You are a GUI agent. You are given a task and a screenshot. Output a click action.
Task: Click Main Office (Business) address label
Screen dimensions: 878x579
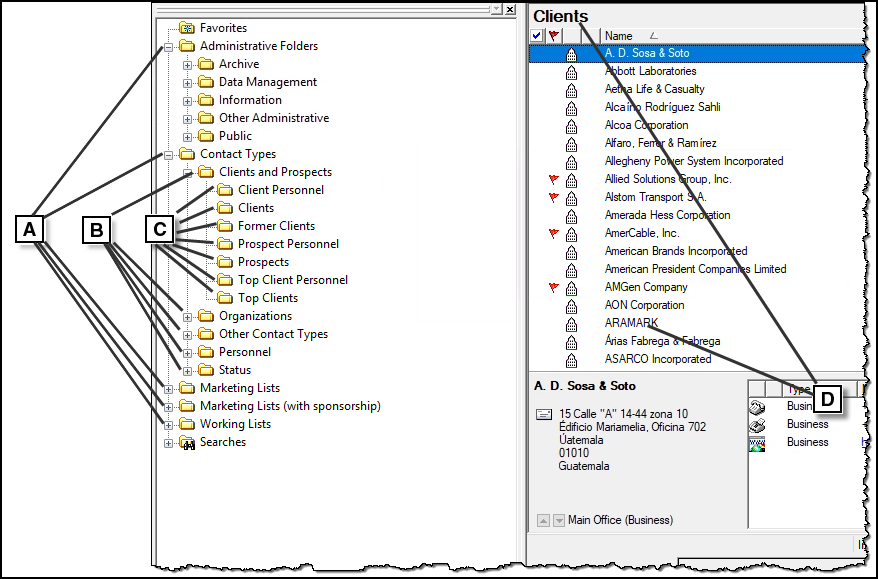[x=620, y=520]
